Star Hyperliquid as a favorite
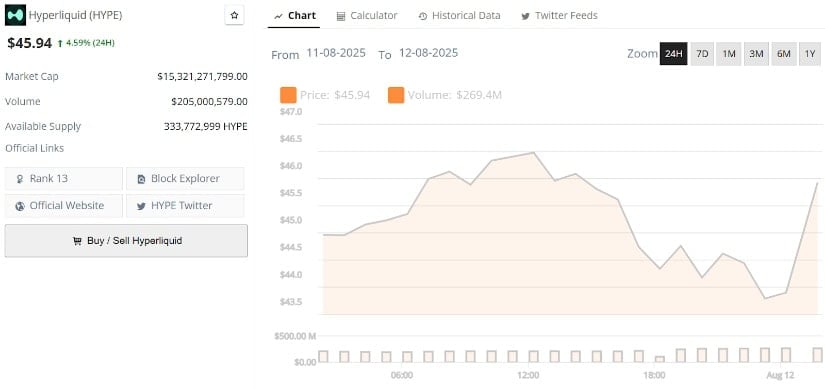 [235, 15]
